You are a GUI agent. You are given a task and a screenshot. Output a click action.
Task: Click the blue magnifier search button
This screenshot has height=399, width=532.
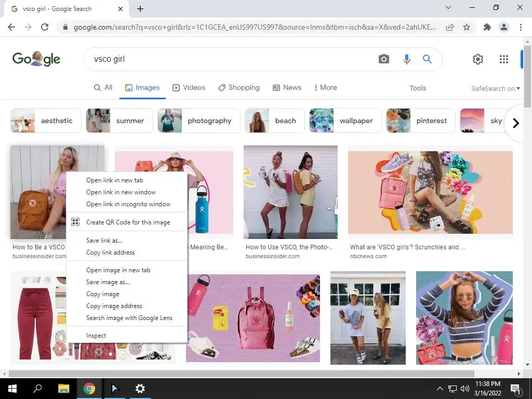[427, 59]
